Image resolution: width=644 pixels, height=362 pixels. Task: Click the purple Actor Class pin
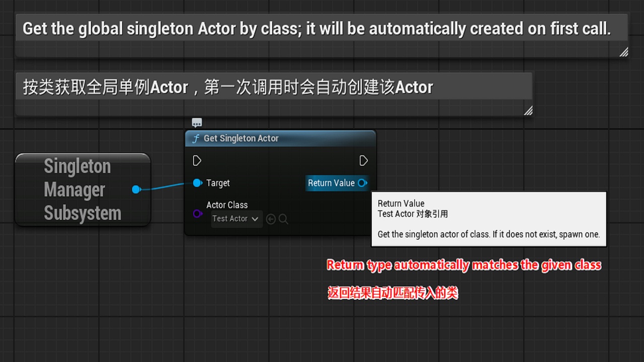(x=197, y=214)
